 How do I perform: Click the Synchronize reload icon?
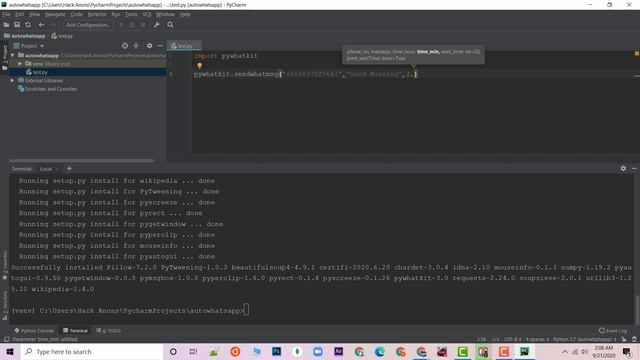[x=28, y=25]
